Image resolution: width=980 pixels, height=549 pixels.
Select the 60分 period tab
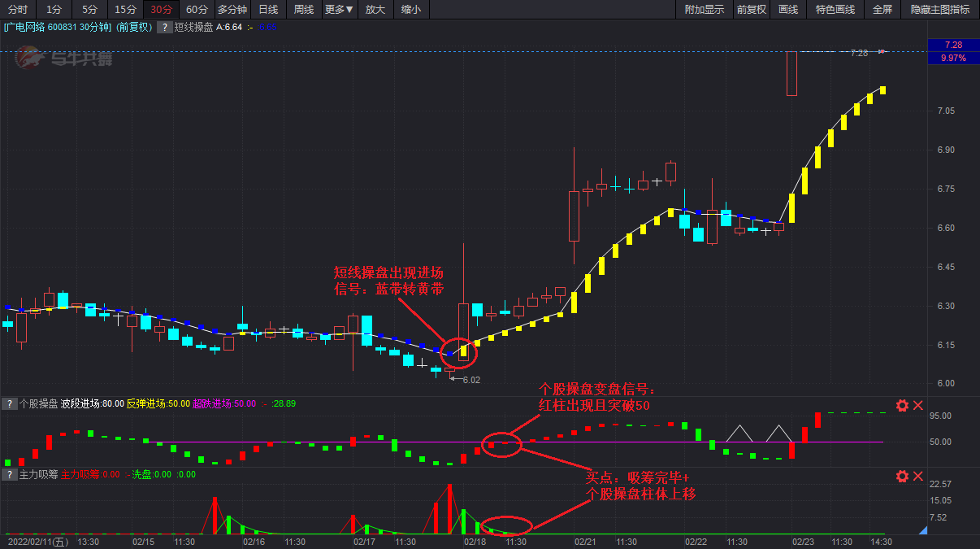pyautogui.click(x=197, y=10)
